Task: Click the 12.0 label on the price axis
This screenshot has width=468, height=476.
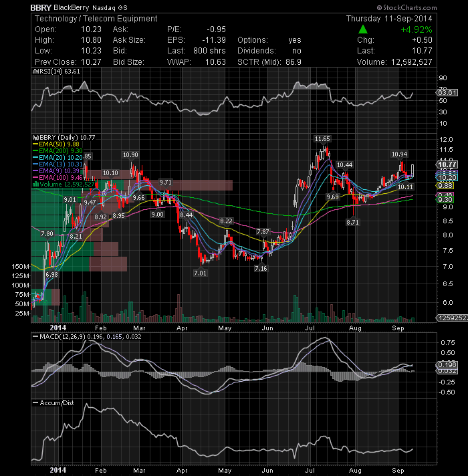Action: 446,140
